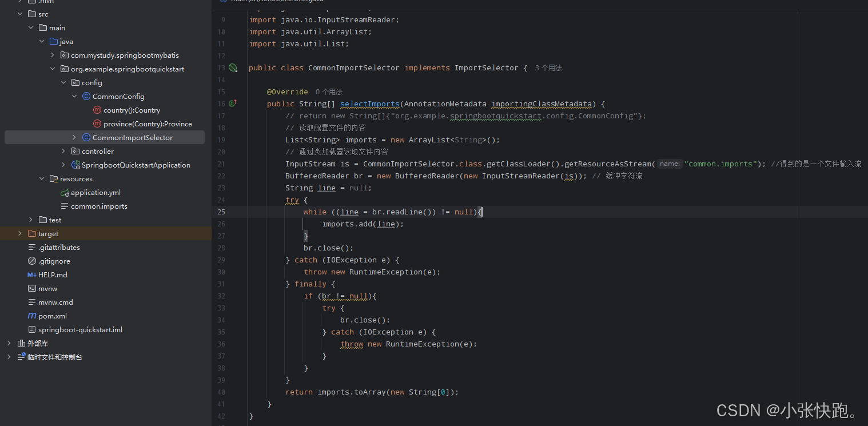Click line number 25 in the gutter

(221, 212)
